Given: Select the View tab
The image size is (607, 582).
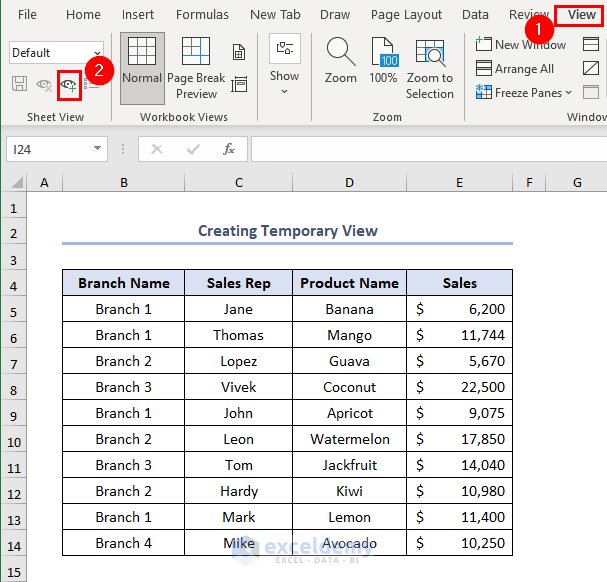Looking at the screenshot, I should (x=581, y=15).
